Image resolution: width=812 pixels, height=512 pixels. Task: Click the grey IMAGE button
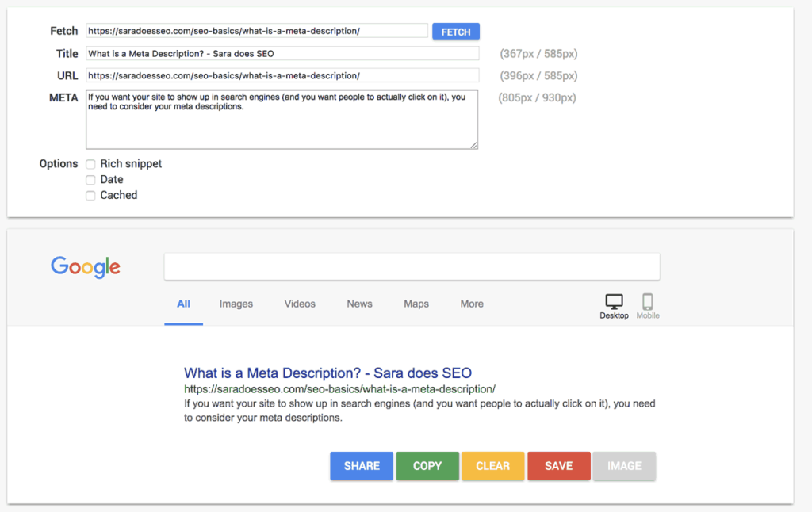pyautogui.click(x=624, y=466)
